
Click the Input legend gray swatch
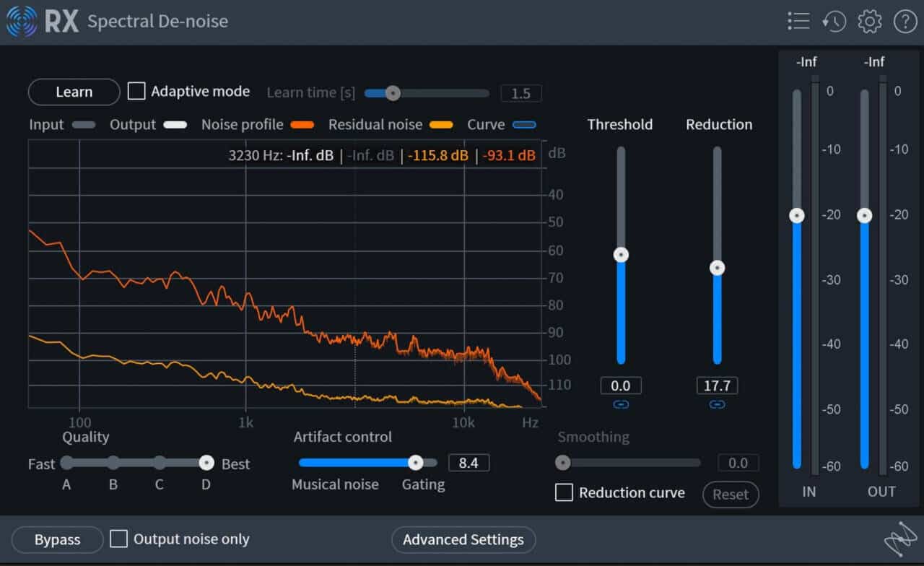(84, 125)
